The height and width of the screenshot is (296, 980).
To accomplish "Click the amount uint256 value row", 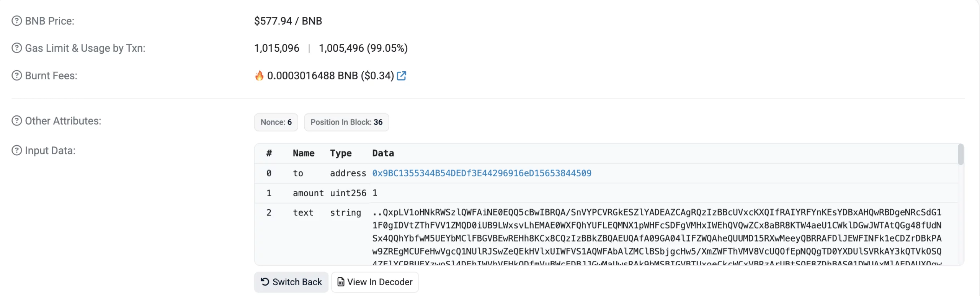I will coord(375,193).
